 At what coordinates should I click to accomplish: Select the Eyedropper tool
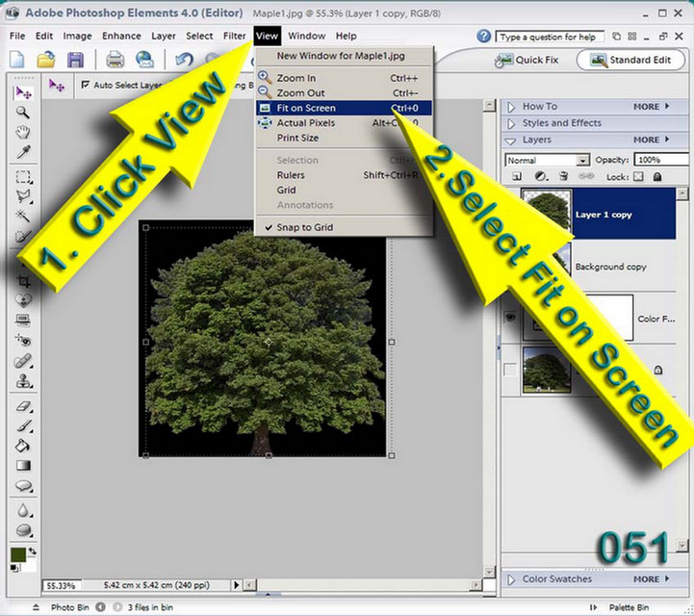23,152
